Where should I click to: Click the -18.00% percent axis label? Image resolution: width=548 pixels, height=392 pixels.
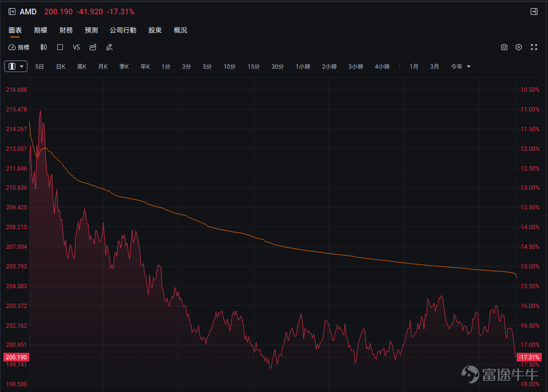(529, 384)
